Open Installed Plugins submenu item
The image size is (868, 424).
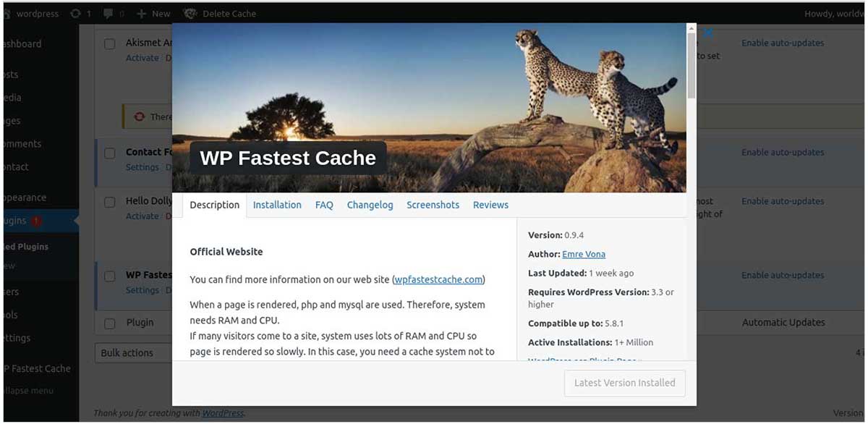pos(27,247)
